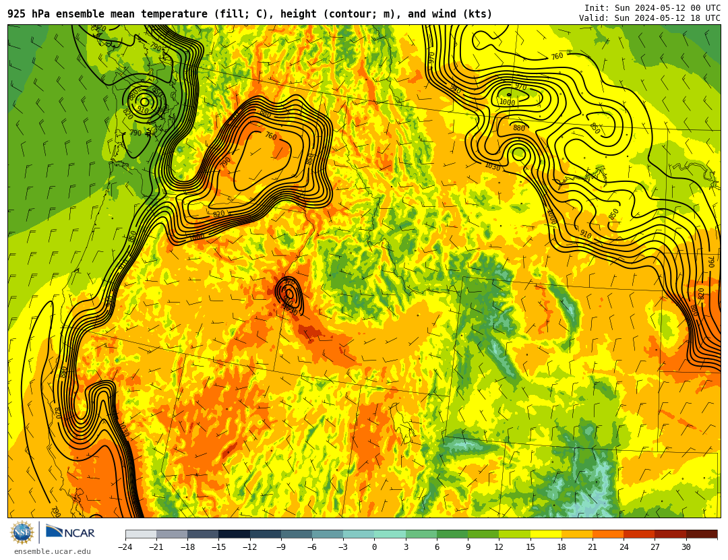This screenshot has height=560, width=728.
Task: Pick the -12 to -9 colorbar swatch
Action: point(266,534)
